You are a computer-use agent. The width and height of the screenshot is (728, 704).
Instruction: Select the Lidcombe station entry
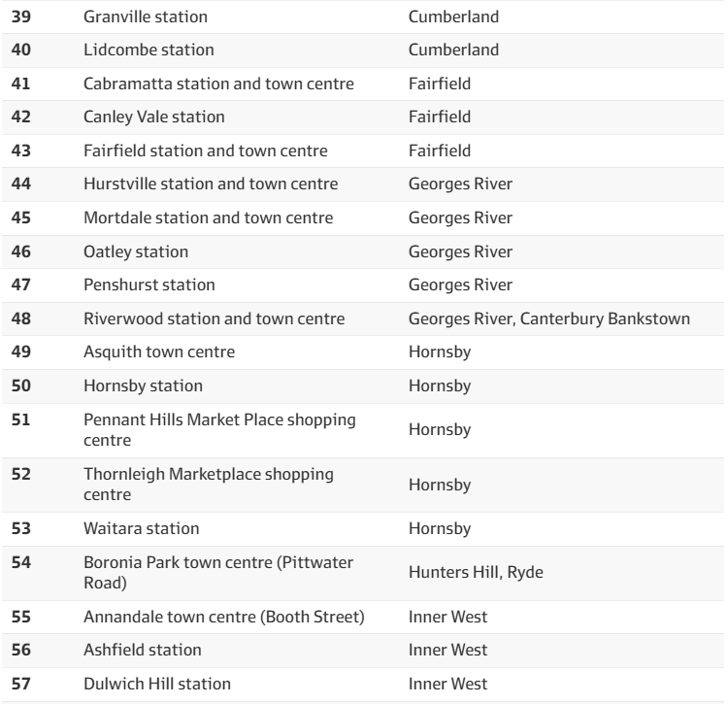click(149, 50)
